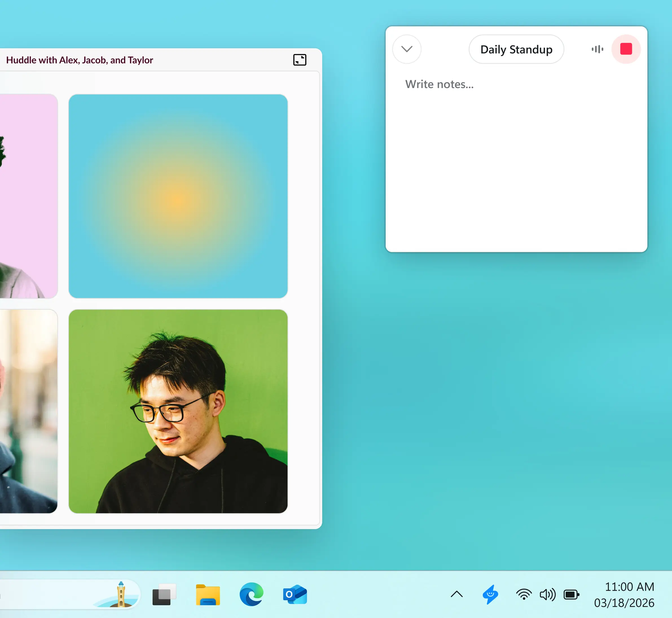
Task: Open the huddle pop-out window icon
Action: [299, 60]
